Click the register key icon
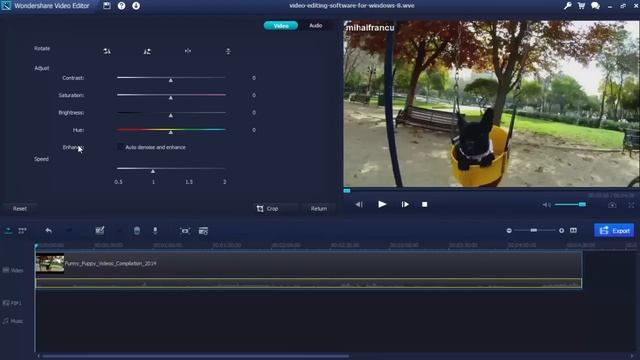The image size is (640, 360). click(x=567, y=6)
